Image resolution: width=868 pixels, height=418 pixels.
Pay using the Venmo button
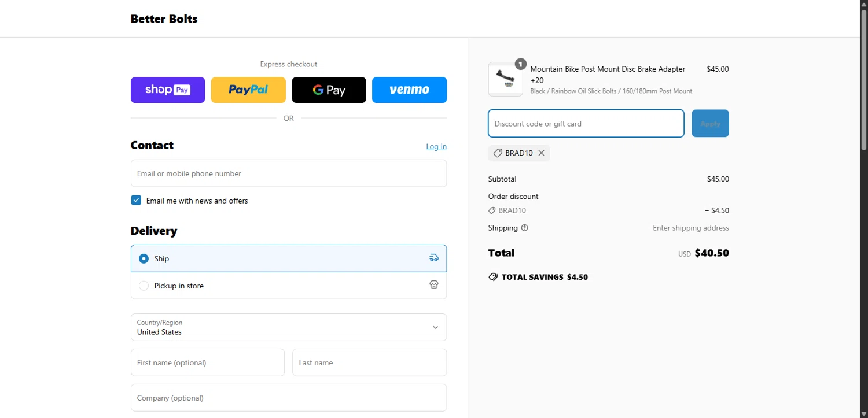coord(409,90)
